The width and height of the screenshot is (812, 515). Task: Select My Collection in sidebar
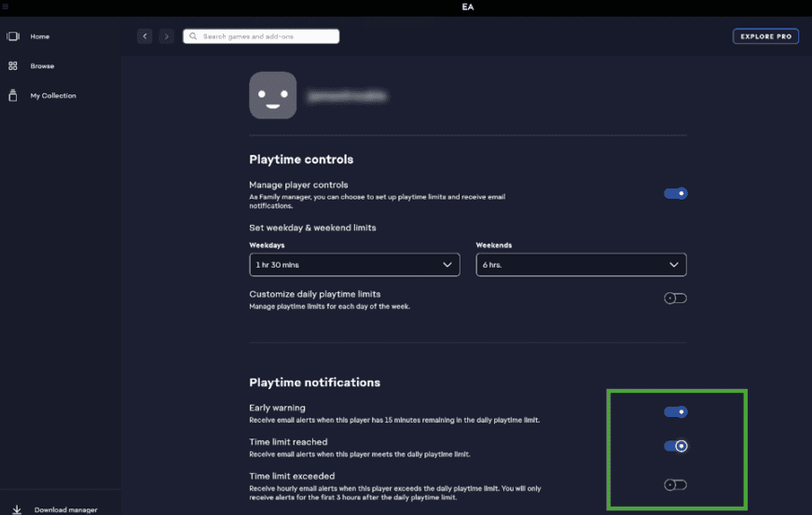point(53,95)
